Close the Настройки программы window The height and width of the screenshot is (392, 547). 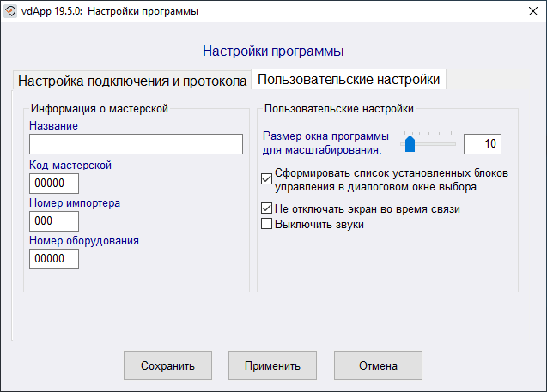526,11
